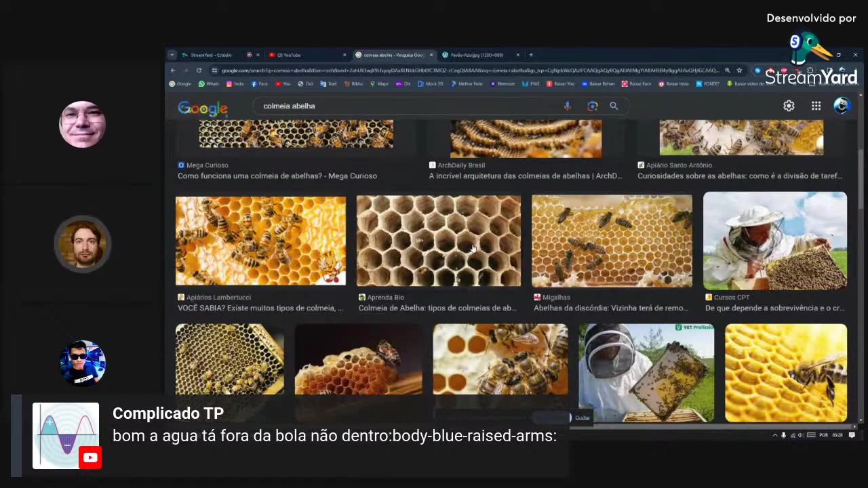Open the Apiários Lambertucci bees thumbnail
Screen dimensions: 868x488
coord(260,241)
